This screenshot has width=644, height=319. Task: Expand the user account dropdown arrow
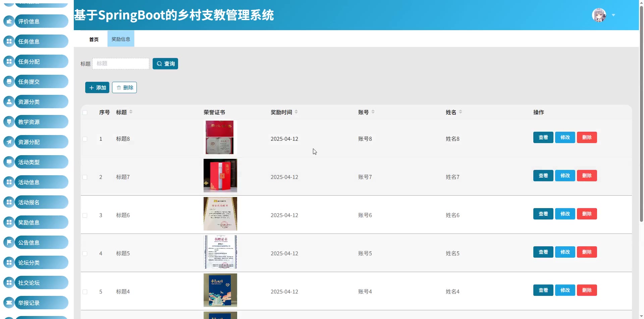pos(613,15)
